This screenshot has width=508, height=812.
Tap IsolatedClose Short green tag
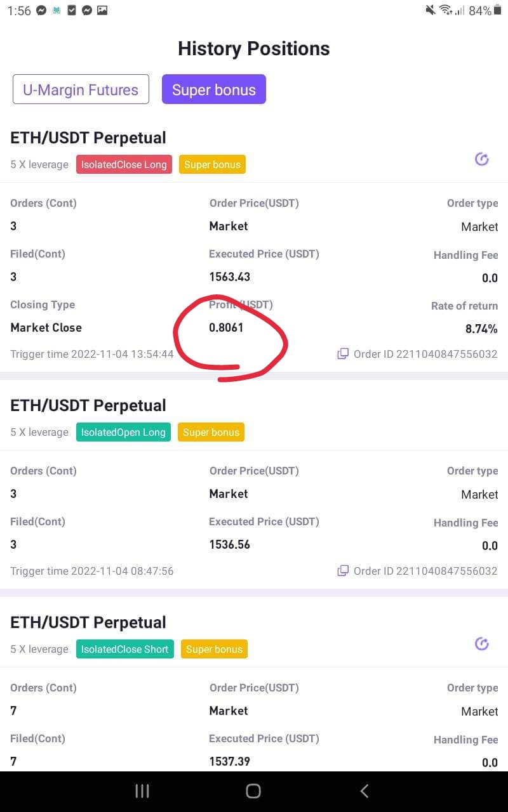[125, 649]
